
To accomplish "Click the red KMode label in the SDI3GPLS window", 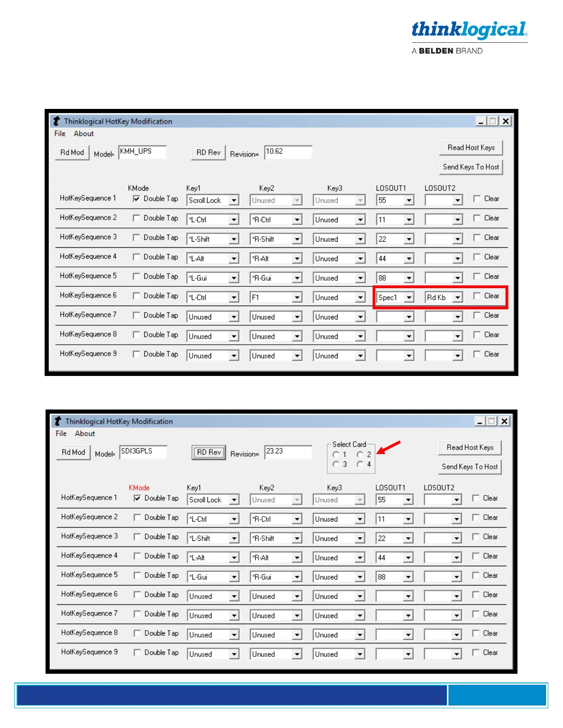I will pyautogui.click(x=139, y=488).
